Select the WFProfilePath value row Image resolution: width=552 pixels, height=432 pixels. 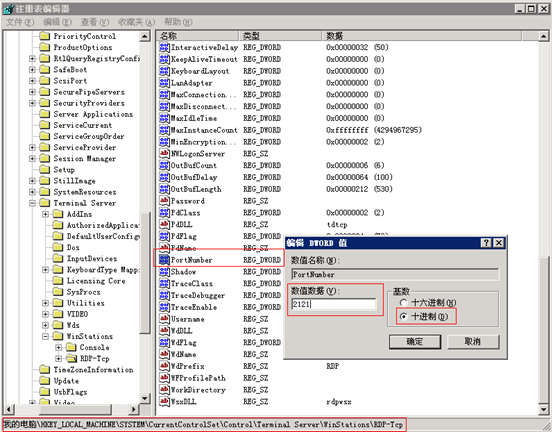click(x=198, y=378)
